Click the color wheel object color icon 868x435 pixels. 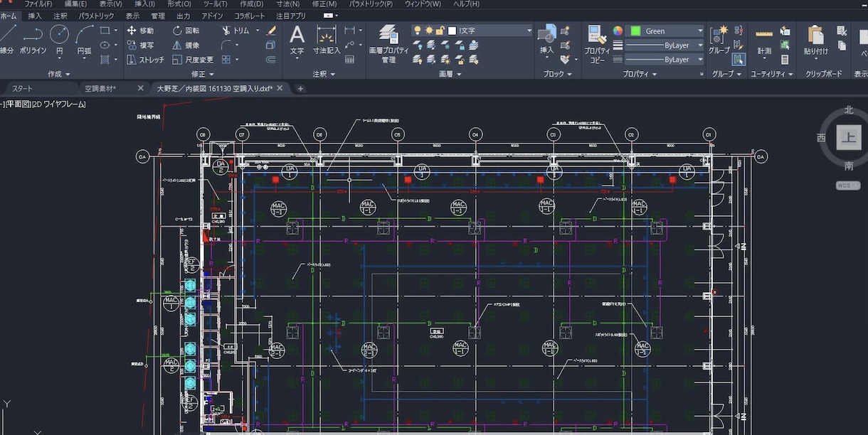pos(618,31)
